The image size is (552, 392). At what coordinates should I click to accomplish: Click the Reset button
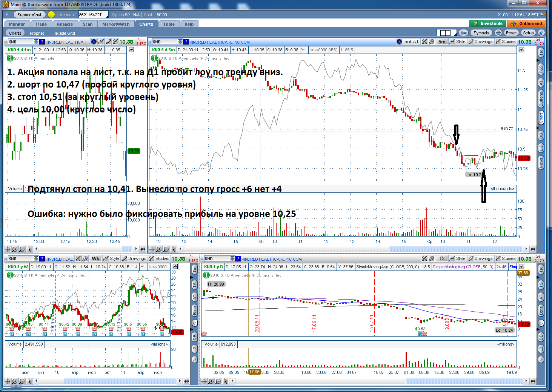[511, 33]
